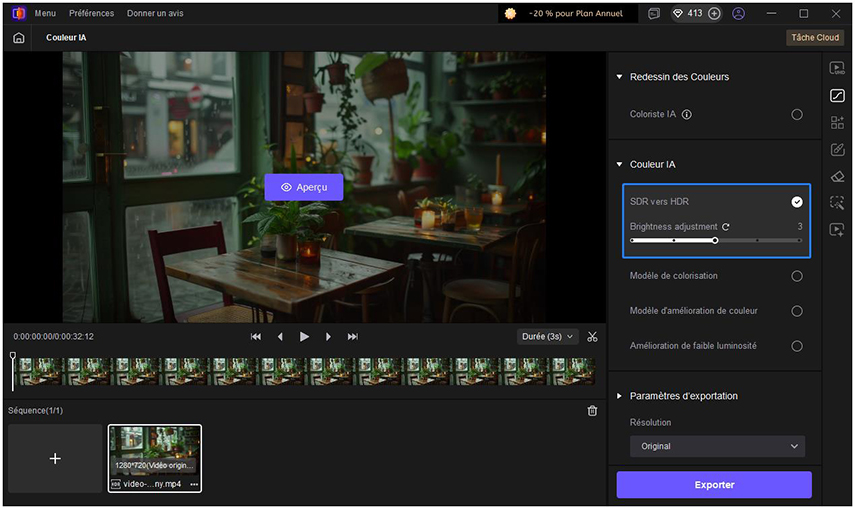The height and width of the screenshot is (509, 855).
Task: Add credits with the plus icon
Action: click(714, 14)
